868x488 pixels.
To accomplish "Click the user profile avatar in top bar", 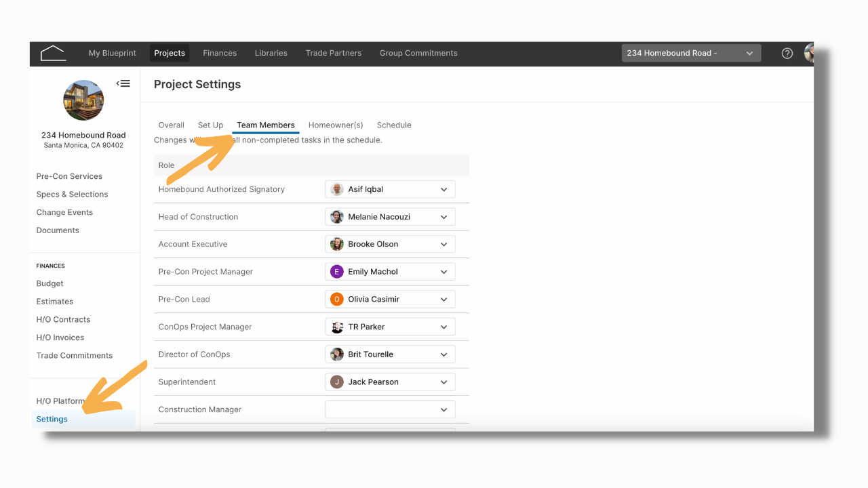I will [809, 53].
